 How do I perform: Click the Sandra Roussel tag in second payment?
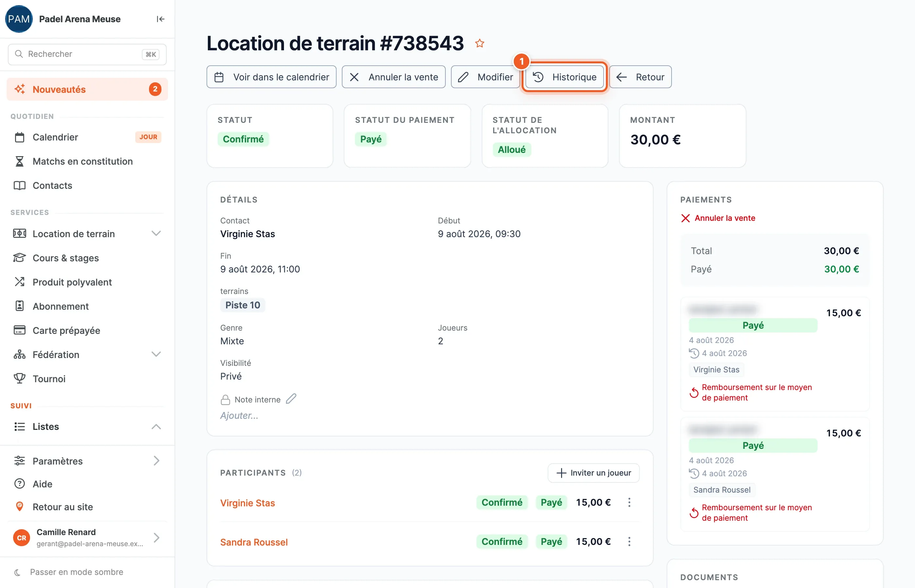722,490
